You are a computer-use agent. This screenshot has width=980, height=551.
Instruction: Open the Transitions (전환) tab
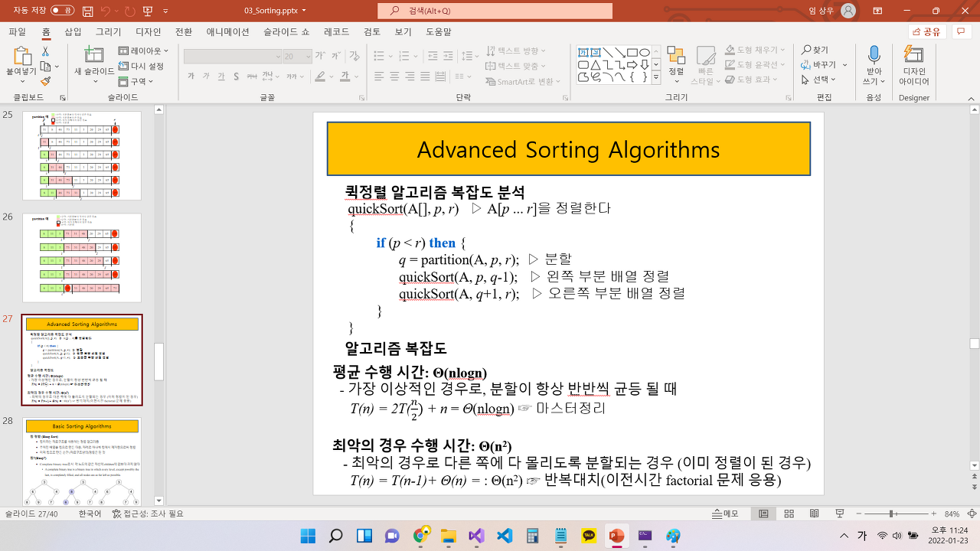pos(184,32)
